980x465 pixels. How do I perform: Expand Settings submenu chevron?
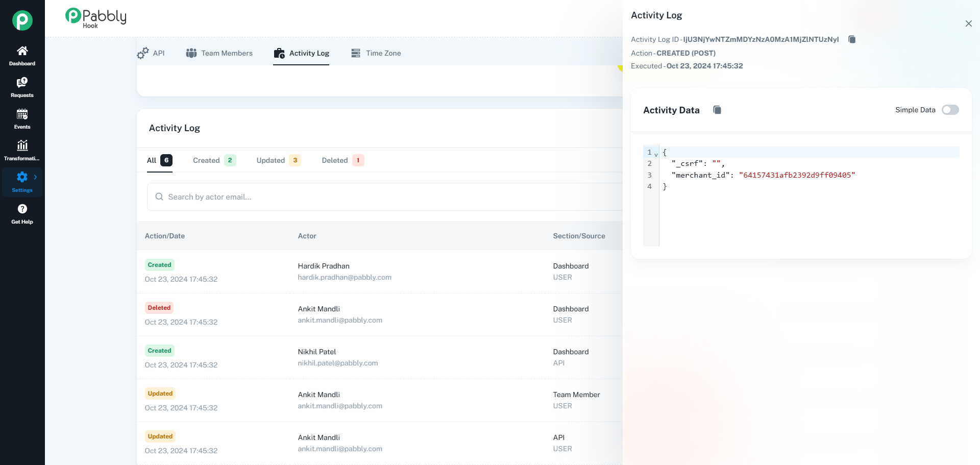pyautogui.click(x=35, y=177)
